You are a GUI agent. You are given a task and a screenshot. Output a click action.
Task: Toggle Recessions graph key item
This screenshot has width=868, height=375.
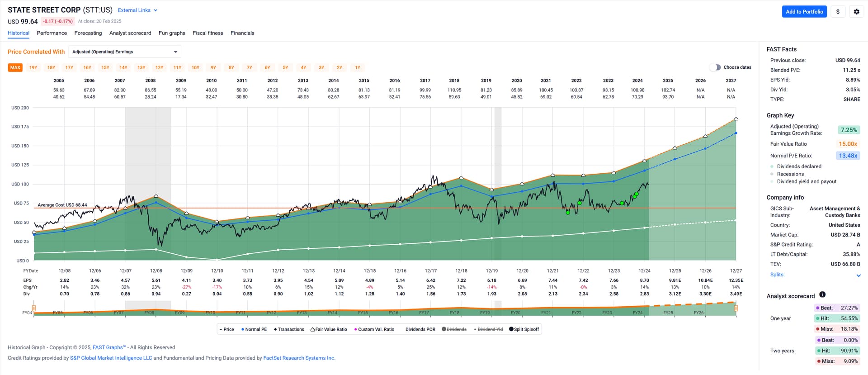pos(787,174)
